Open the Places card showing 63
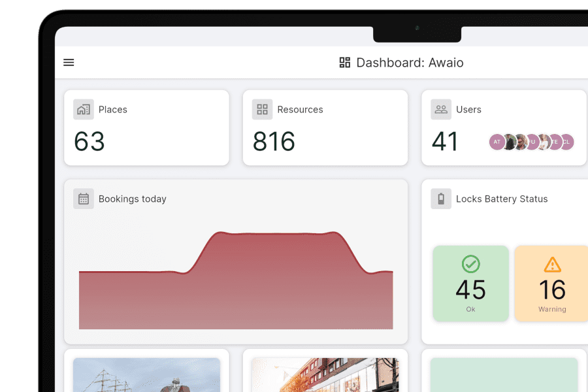This screenshot has height=392, width=588. click(x=147, y=127)
